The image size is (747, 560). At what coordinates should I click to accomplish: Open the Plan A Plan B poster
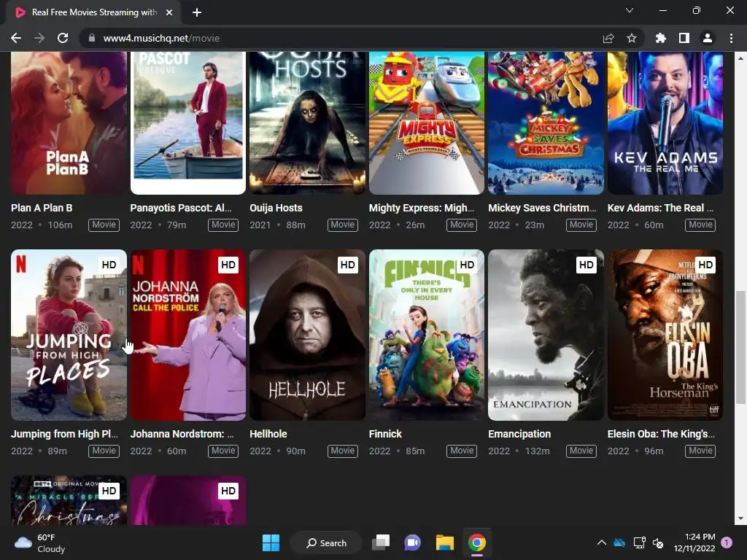coord(69,122)
